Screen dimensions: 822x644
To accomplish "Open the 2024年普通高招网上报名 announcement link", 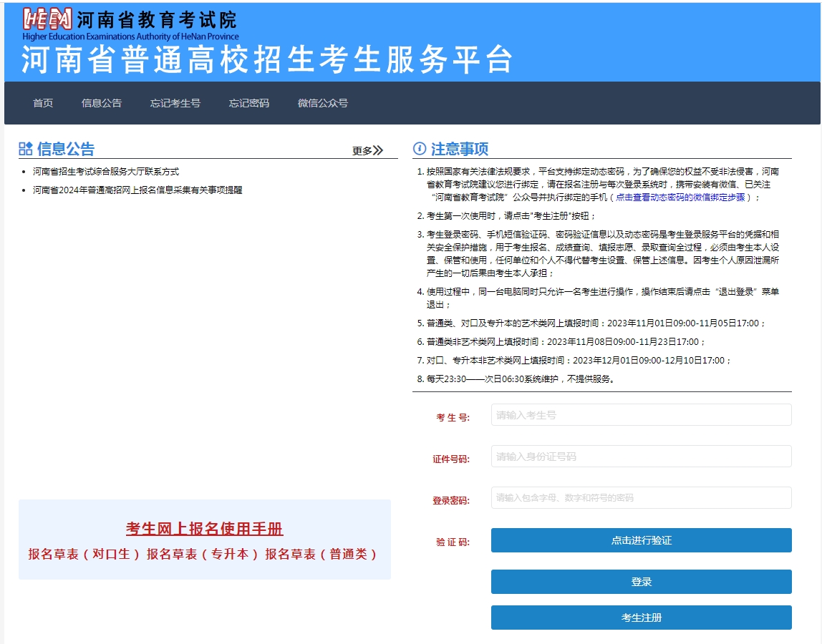I will click(x=137, y=190).
